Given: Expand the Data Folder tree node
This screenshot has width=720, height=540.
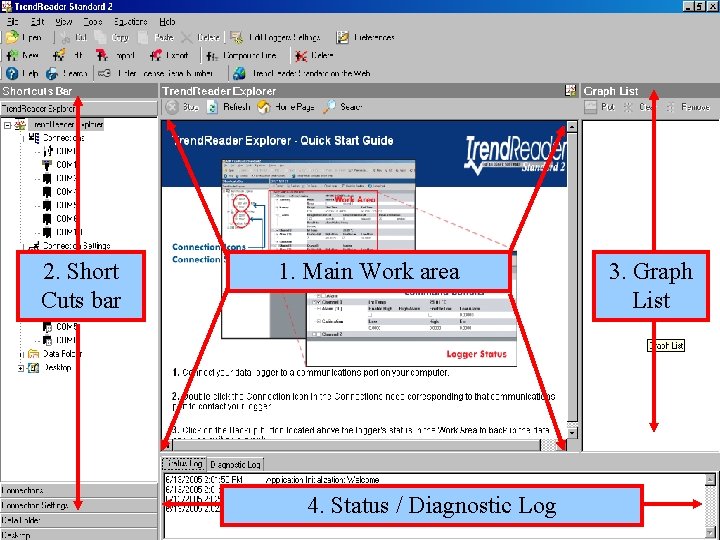Looking at the screenshot, I should coord(21,354).
